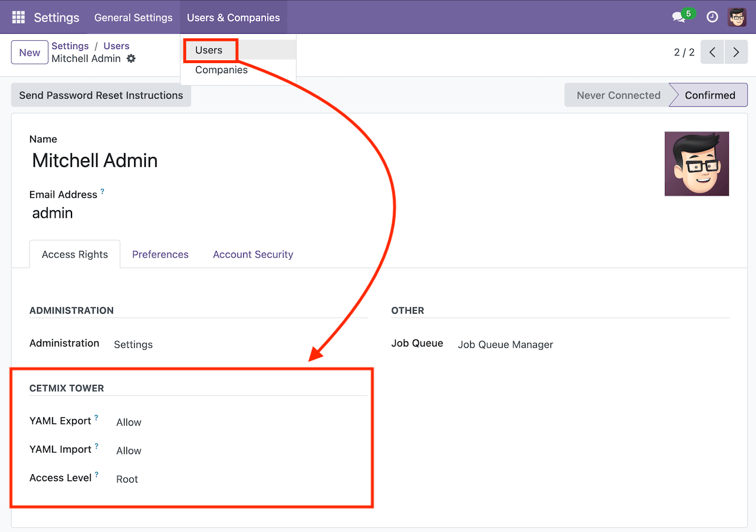
Task: Click Mitchell Admin's profile photo
Action: [x=696, y=164]
